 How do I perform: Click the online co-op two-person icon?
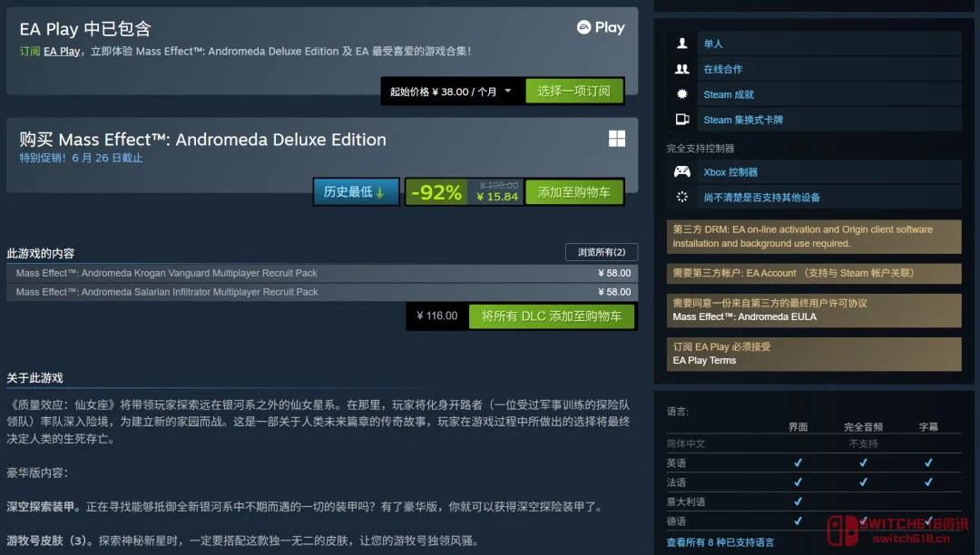pos(681,69)
